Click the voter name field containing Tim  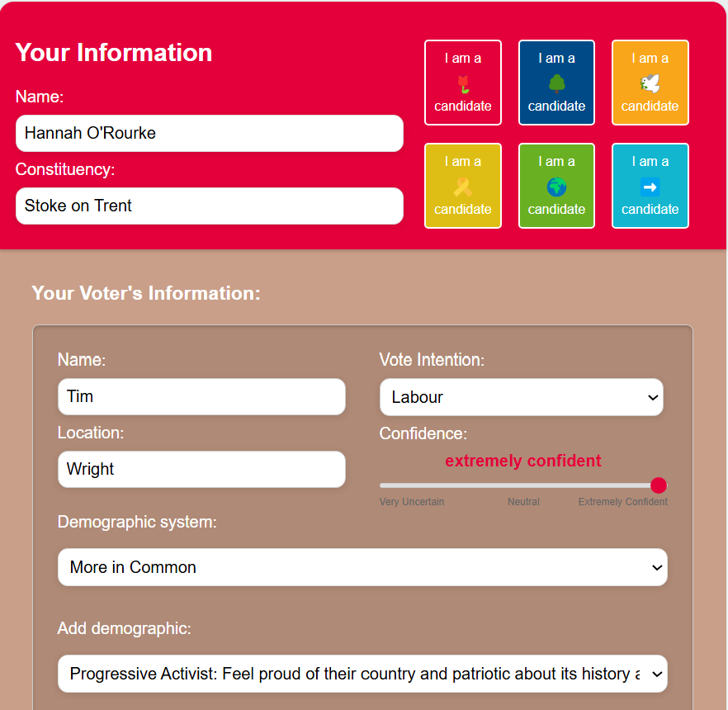[x=201, y=396]
